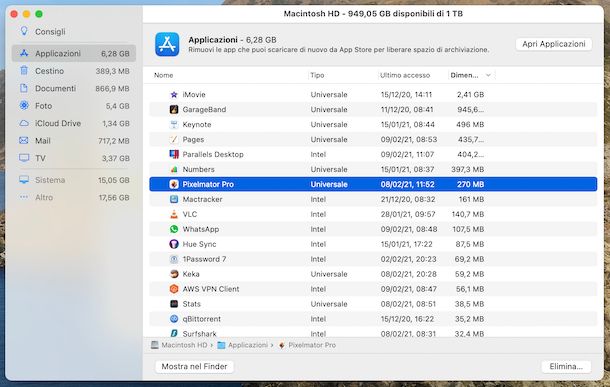
Task: Toggle the Dimensione sort order chevron
Action: click(x=488, y=75)
